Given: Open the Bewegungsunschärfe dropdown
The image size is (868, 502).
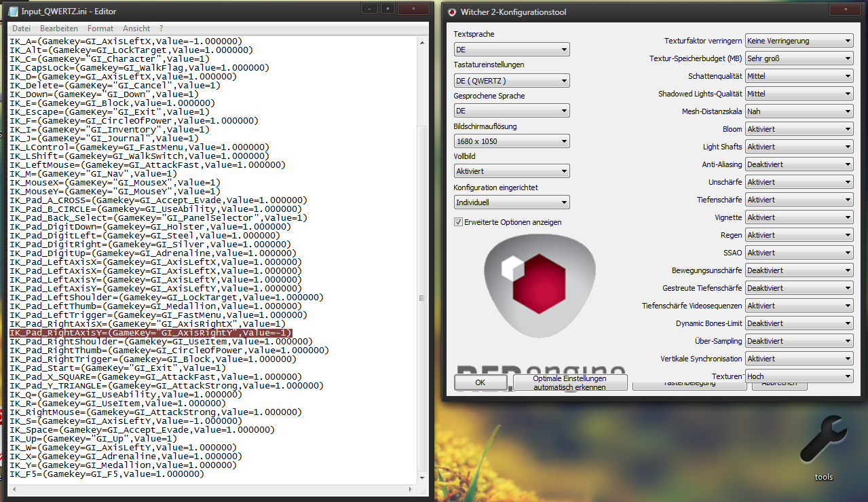Looking at the screenshot, I should [799, 270].
